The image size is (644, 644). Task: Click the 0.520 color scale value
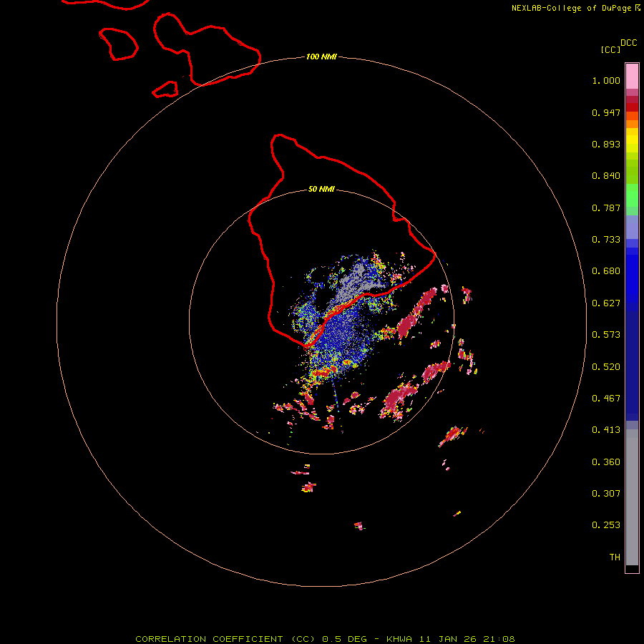pos(606,367)
